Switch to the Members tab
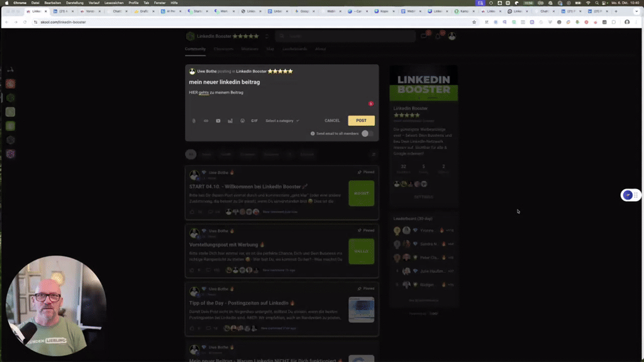 pyautogui.click(x=250, y=49)
